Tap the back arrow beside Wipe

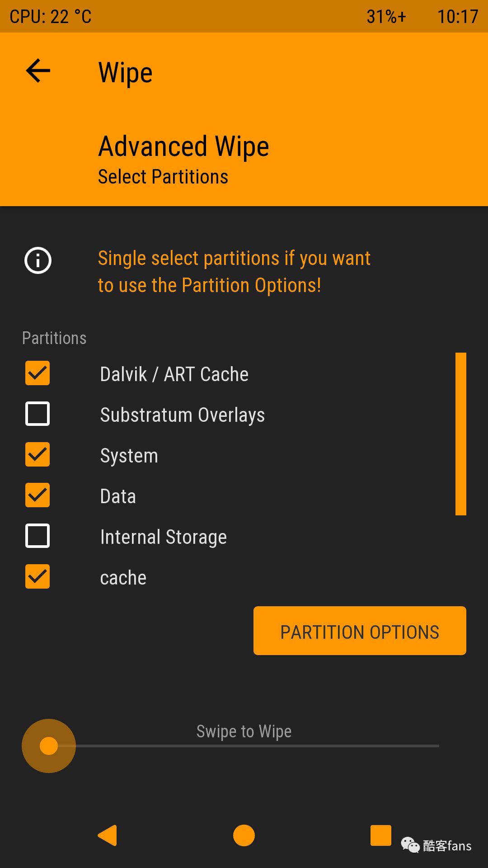coord(38,71)
